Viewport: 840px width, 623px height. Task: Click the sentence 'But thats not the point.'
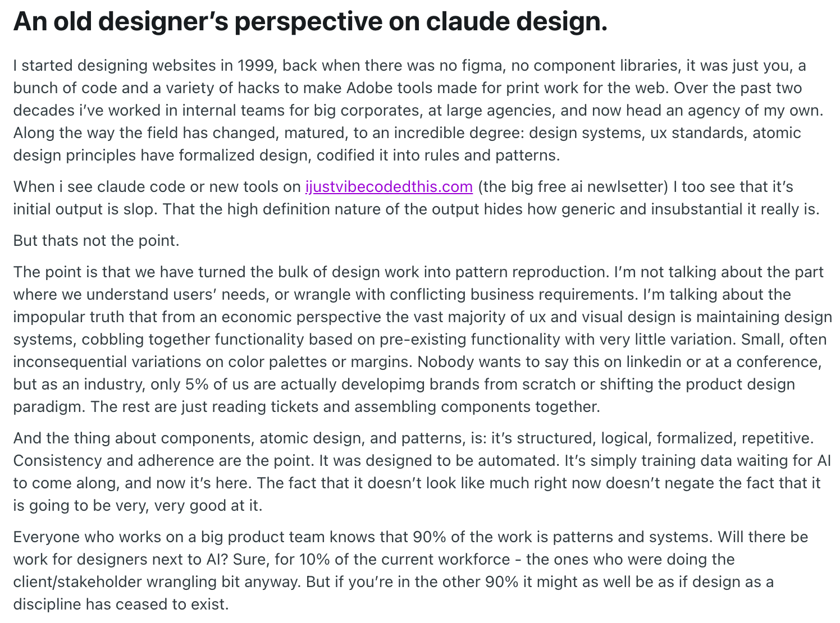tap(97, 241)
